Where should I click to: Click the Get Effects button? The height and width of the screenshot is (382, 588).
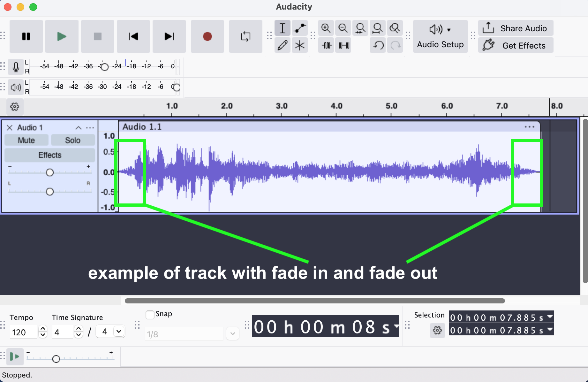pos(516,45)
